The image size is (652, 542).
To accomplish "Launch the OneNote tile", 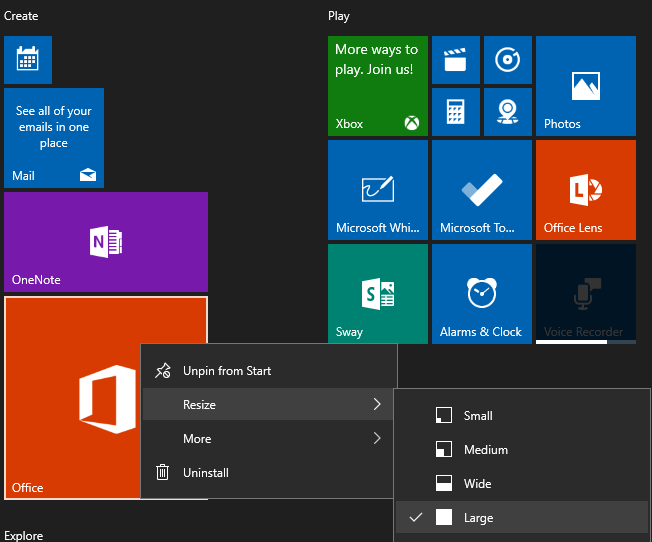I will click(106, 242).
